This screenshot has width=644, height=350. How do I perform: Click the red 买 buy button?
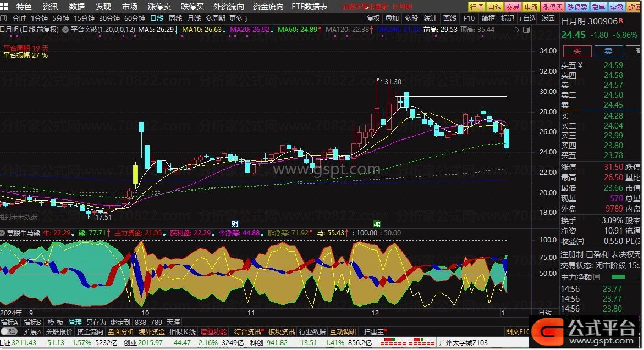577,51
